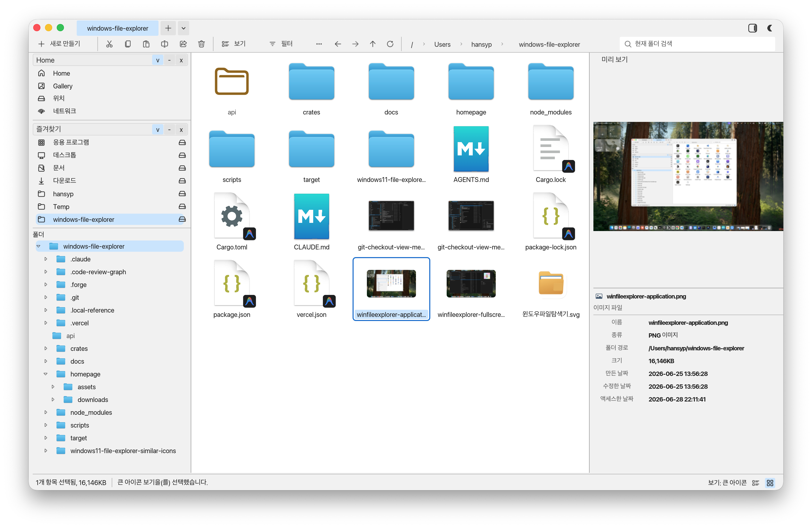Close the Home sidebar section
Image resolution: width=812 pixels, height=528 pixels.
[x=181, y=60]
